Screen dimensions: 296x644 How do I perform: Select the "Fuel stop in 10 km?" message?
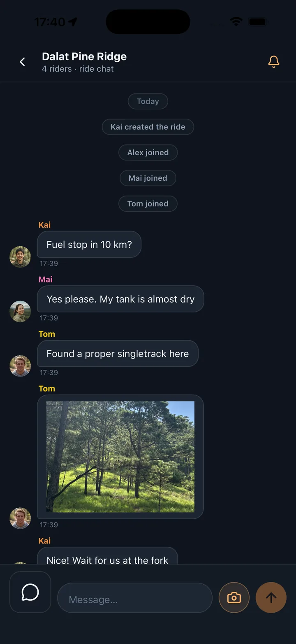pyautogui.click(x=89, y=245)
